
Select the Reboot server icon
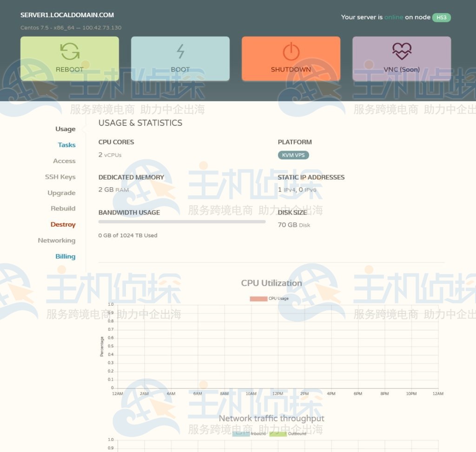(69, 52)
